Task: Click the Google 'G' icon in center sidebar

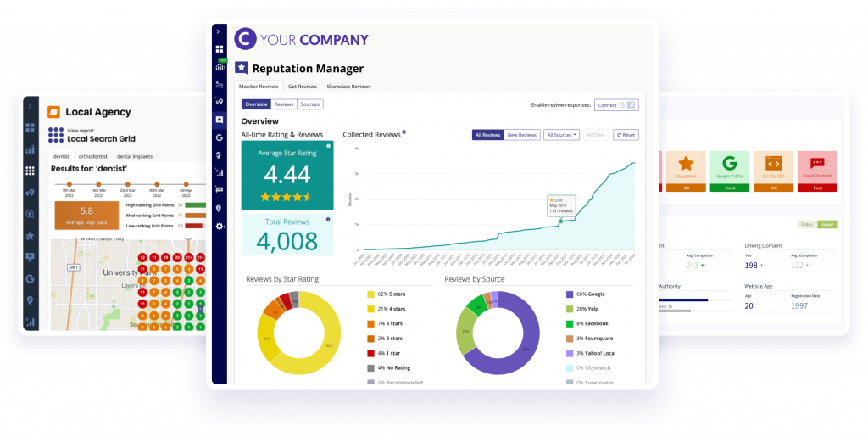Action: pyautogui.click(x=220, y=137)
